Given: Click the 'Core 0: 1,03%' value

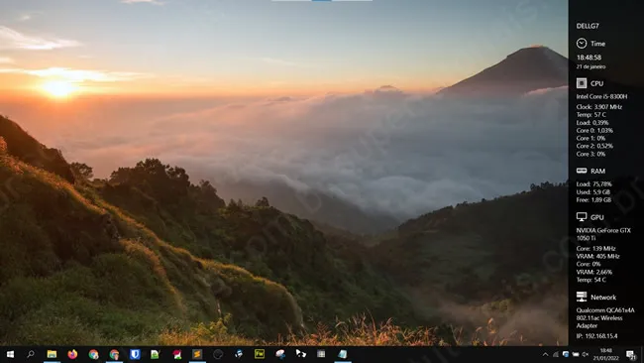Looking at the screenshot, I should (594, 130).
